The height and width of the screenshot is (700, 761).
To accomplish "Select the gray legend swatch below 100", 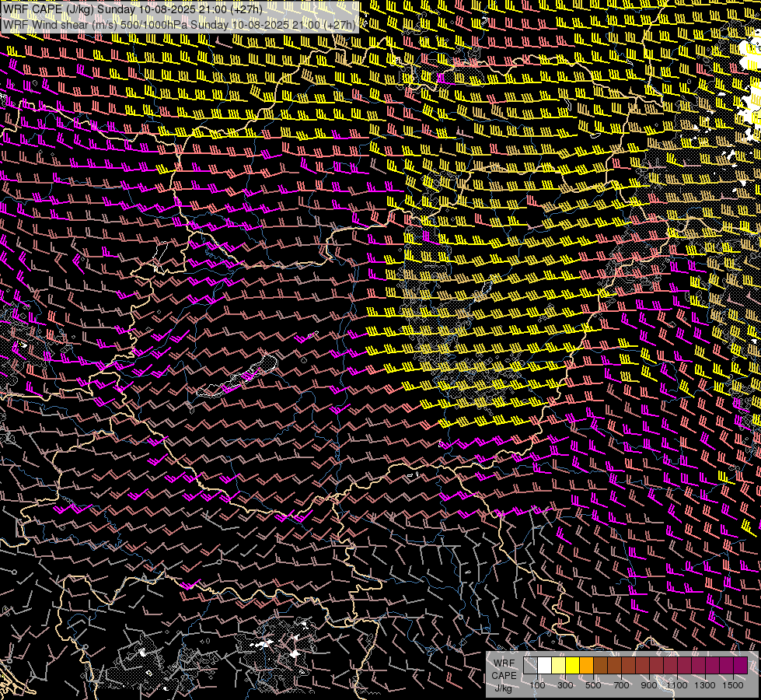I will (530, 665).
